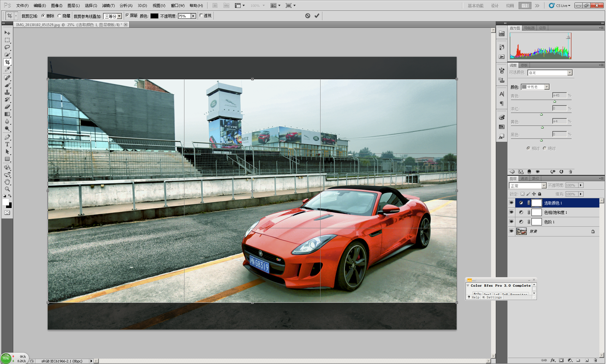Select 删除 crop area radio button
Viewport: 606px width, 364px height.
click(x=43, y=16)
